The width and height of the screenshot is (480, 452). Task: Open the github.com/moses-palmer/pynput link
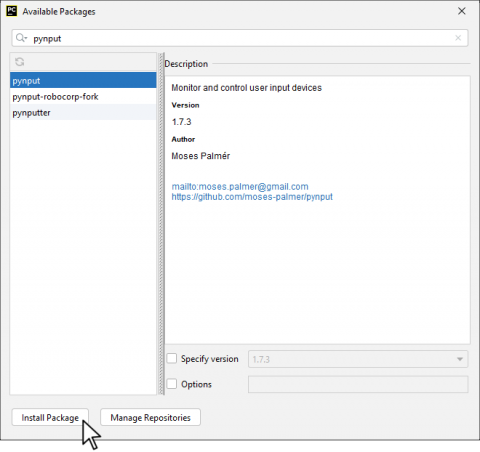tap(252, 197)
